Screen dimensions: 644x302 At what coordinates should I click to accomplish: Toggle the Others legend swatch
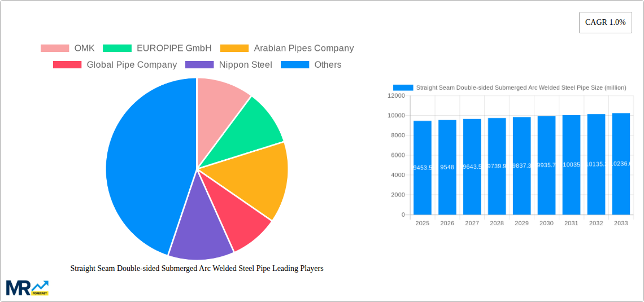tap(295, 64)
